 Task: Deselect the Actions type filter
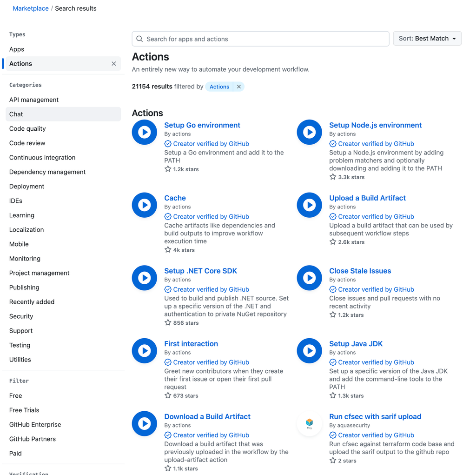(113, 63)
